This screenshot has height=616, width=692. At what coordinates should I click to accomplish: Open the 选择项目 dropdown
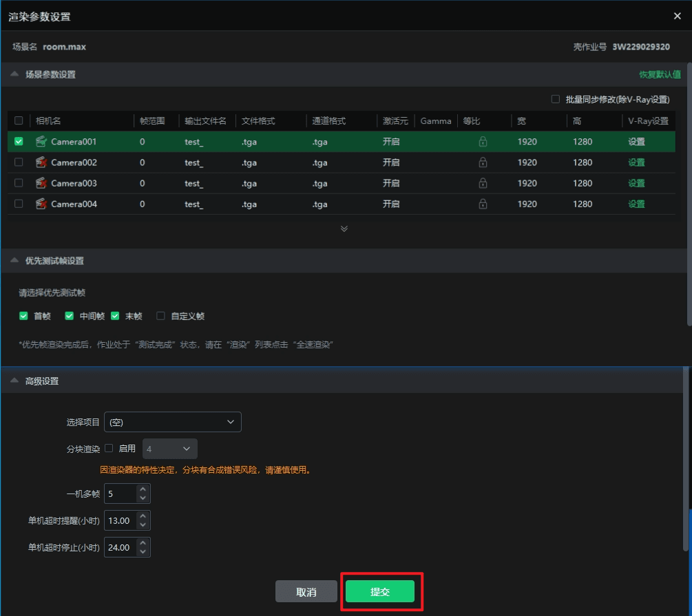tap(172, 422)
